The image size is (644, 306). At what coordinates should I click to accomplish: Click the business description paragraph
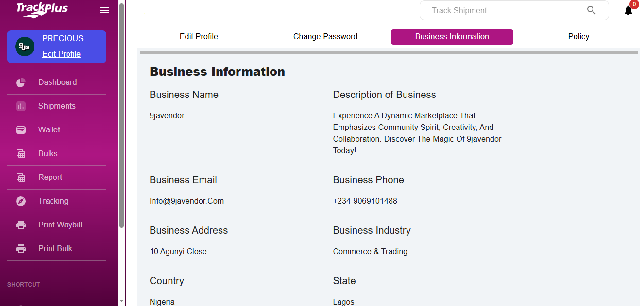coord(417,133)
